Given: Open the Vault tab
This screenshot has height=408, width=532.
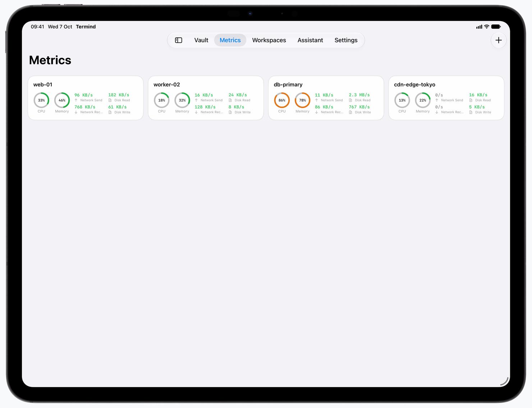Looking at the screenshot, I should pos(201,40).
